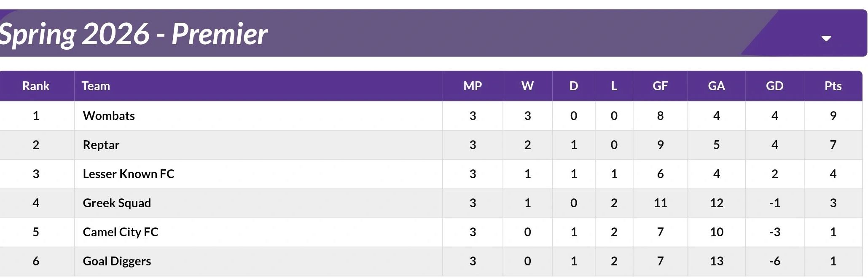Open the Lesser Known FC team name
The height and width of the screenshot is (278, 868).
click(x=129, y=174)
